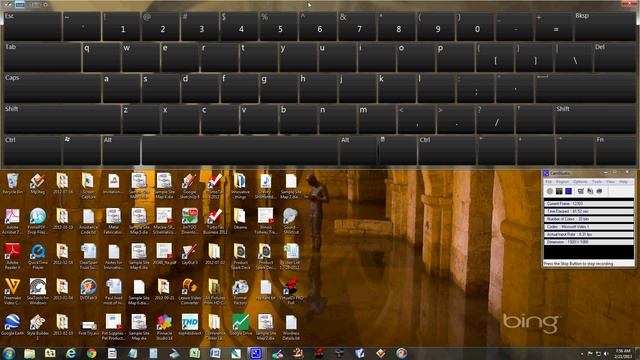Tap the Esc key on on-screen keyboard
This screenshot has width=640, height=360.
pyautogui.click(x=32, y=26)
